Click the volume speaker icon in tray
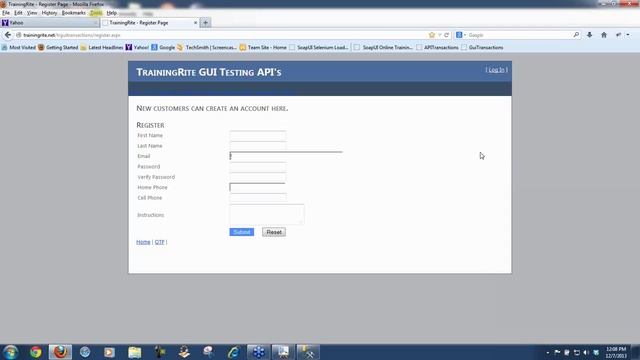Image resolution: width=640 pixels, height=360 pixels. pyautogui.click(x=587, y=352)
